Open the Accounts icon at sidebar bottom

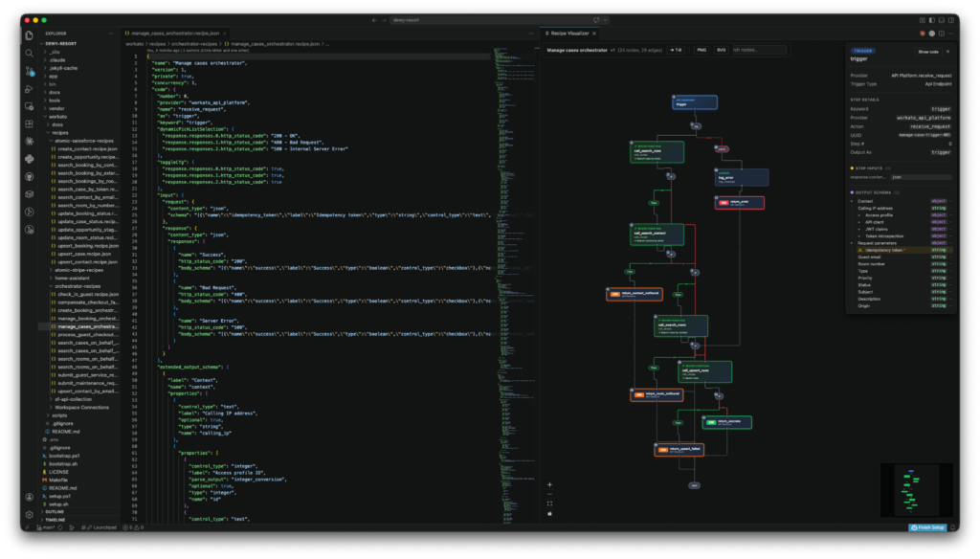tap(30, 497)
